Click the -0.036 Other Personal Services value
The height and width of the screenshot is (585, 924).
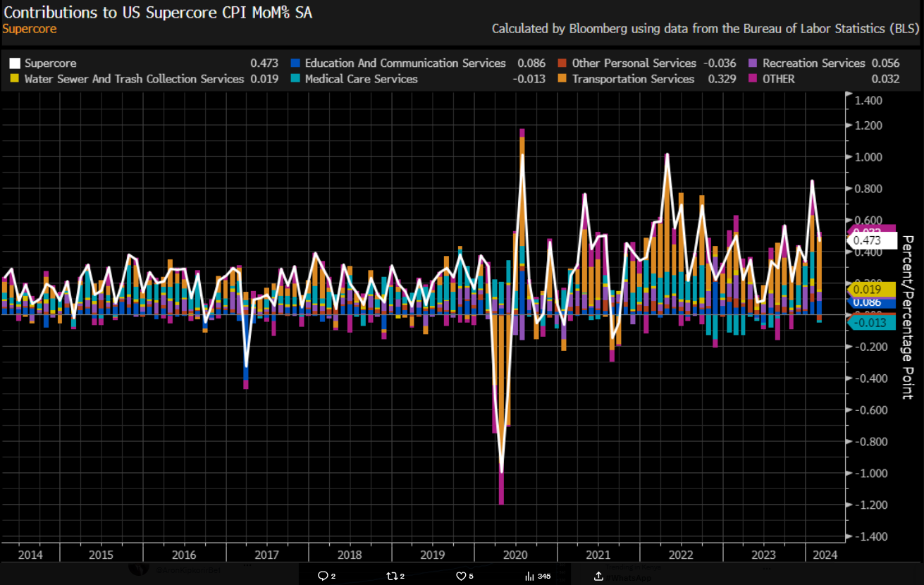[720, 63]
